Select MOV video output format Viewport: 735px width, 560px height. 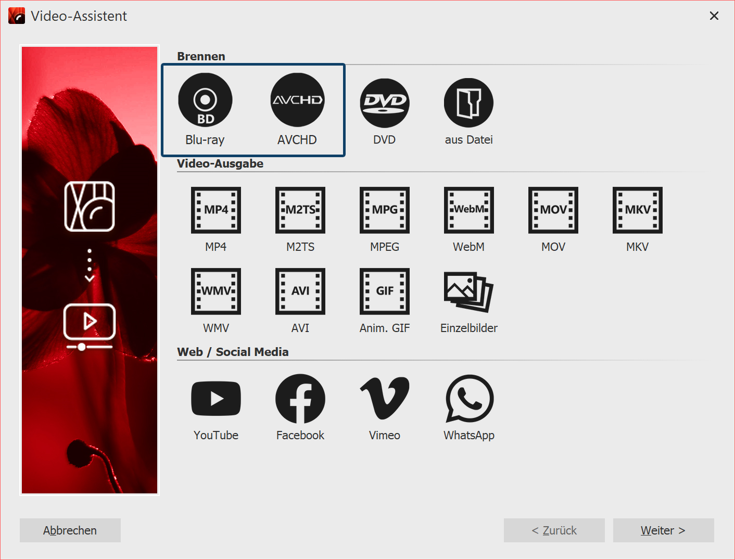pyautogui.click(x=553, y=210)
